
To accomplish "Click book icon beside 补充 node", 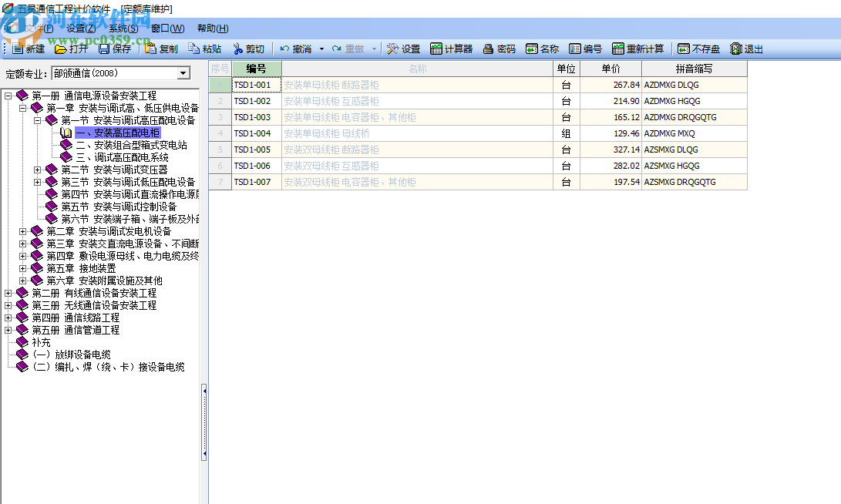I will point(22,342).
